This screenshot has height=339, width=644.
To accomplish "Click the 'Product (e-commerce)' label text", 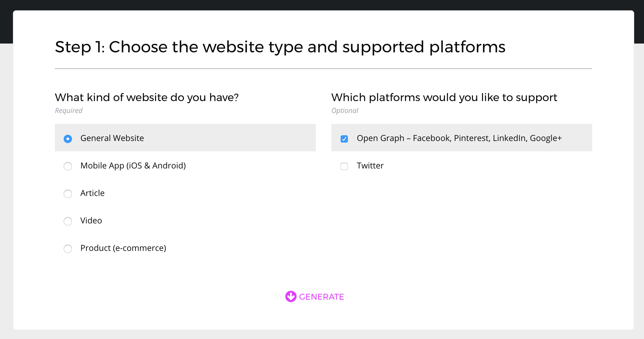I will (123, 248).
